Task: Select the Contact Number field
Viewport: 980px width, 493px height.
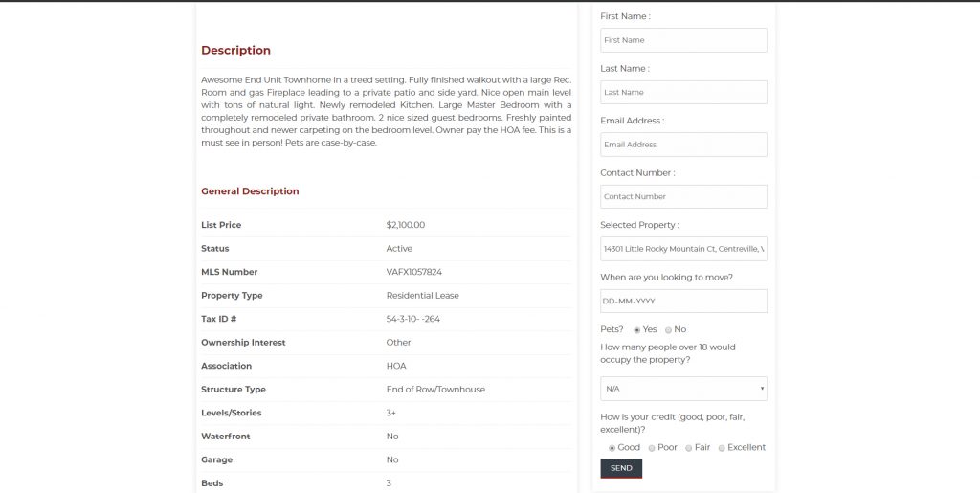Action: click(x=683, y=196)
